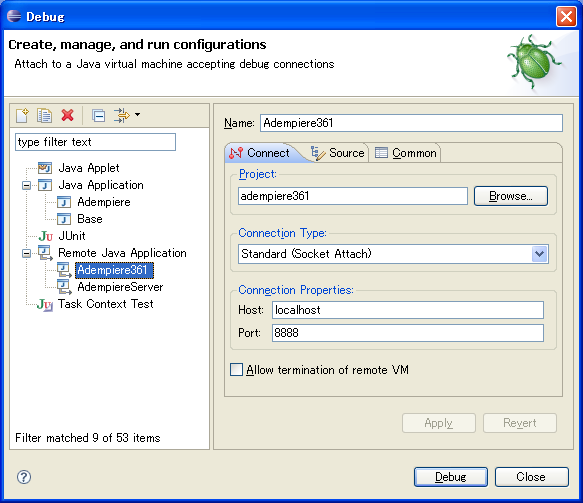This screenshot has height=503, width=583.
Task: Click the Base configuration icon
Action: point(64,219)
